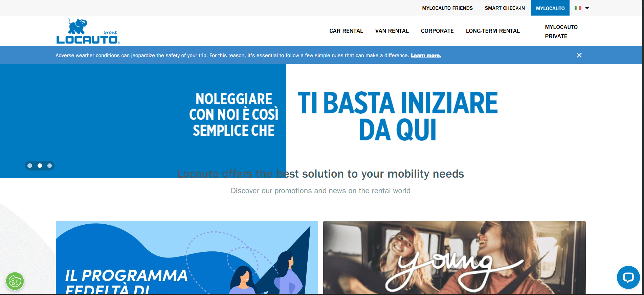The width and height of the screenshot is (644, 295).
Task: Open the Young promotion image card
Action: (x=454, y=257)
